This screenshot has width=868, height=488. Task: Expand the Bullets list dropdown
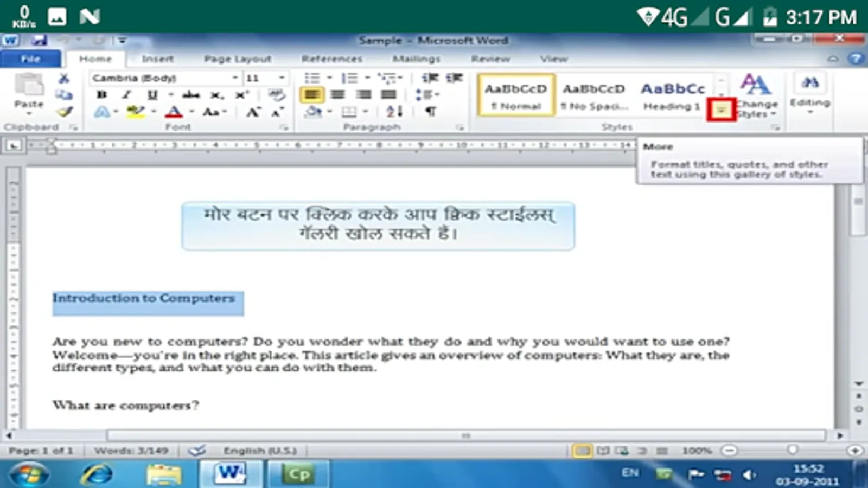pyautogui.click(x=329, y=78)
